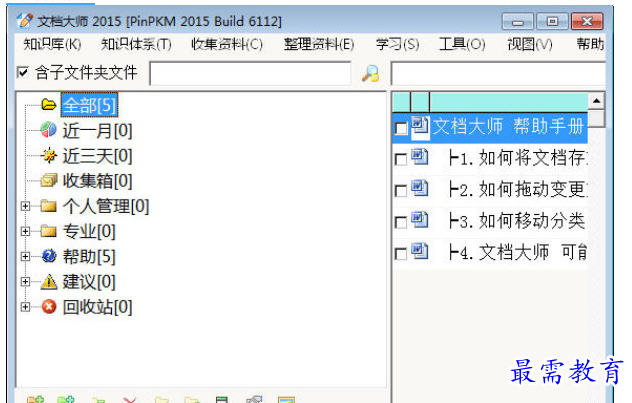
Task: Select the ├4. 文档大师 可 document title
Action: click(518, 252)
